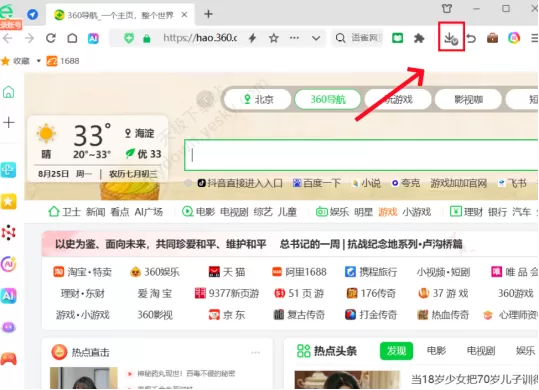The height and width of the screenshot is (390, 539).
Task: Open the browser main menu icon
Action: [535, 38]
